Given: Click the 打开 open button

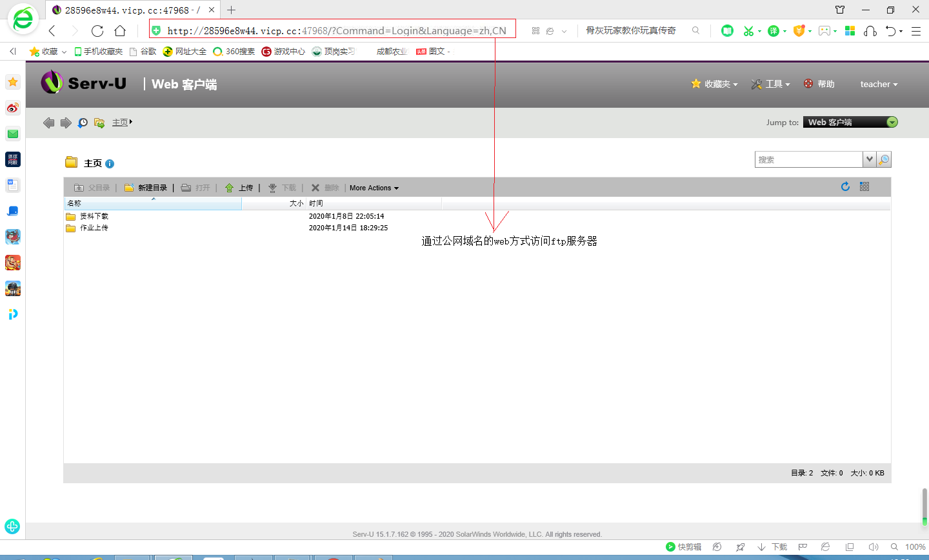Looking at the screenshot, I should click(195, 188).
